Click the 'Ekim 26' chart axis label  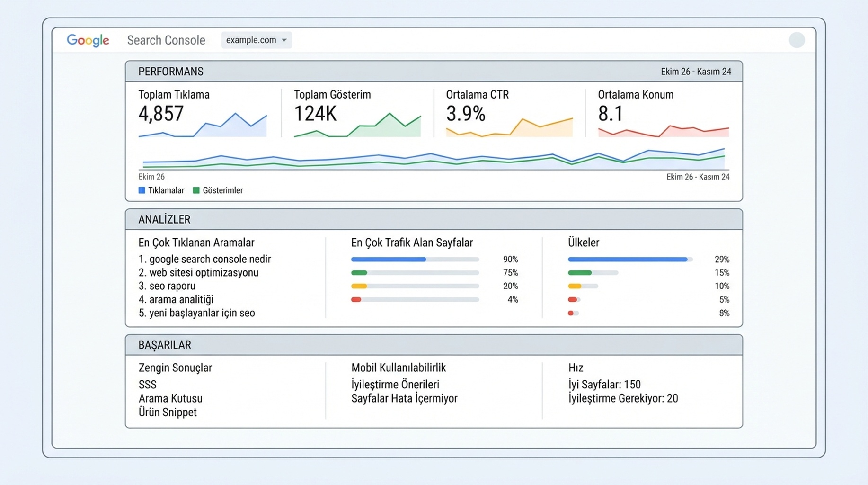151,177
